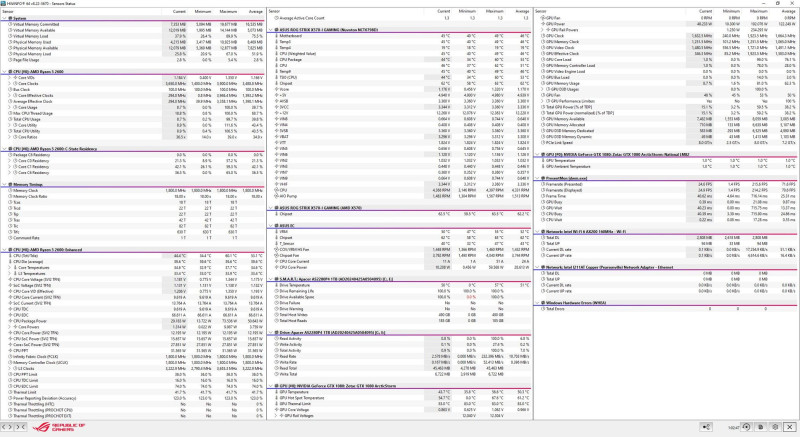The height and width of the screenshot is (437, 800).
Task: Open the remote/network connection icon in bottom bar
Action: (707, 427)
